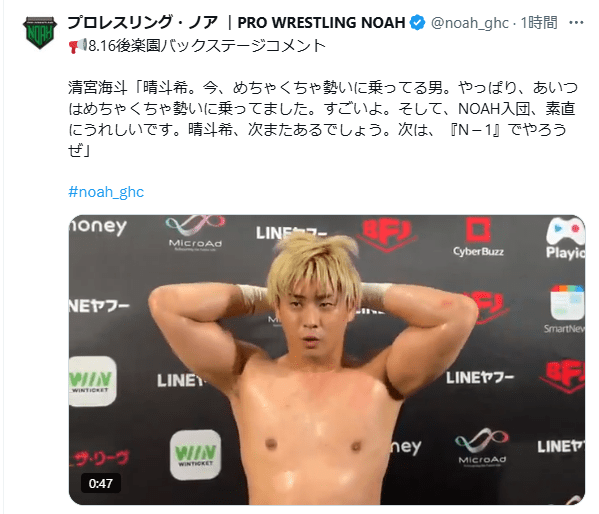Click the blue verified badge
The height and width of the screenshot is (514, 599).
[418, 23]
